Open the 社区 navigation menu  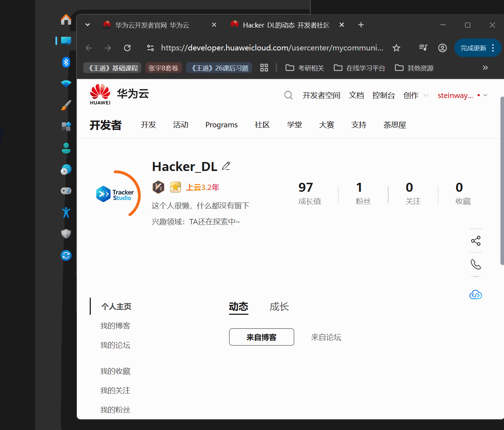(262, 125)
